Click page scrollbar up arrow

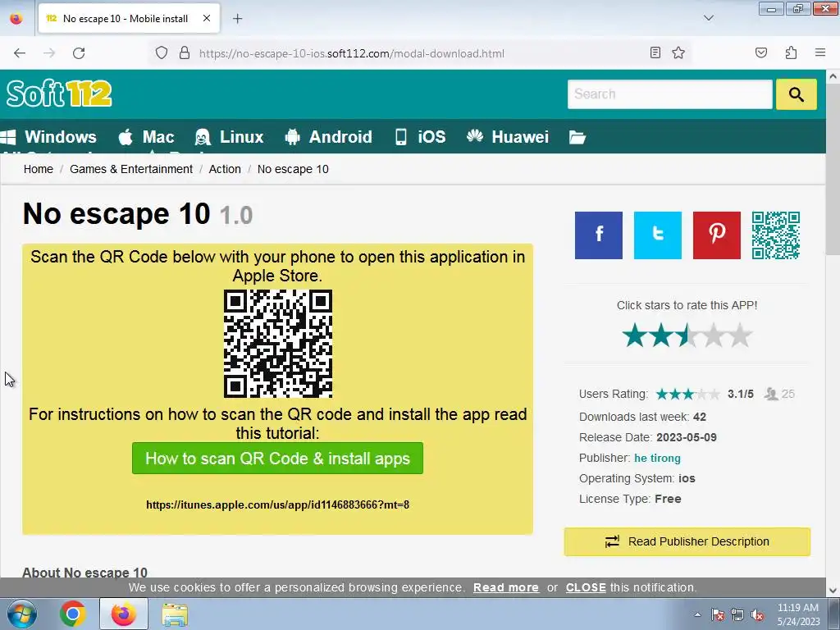[833, 76]
